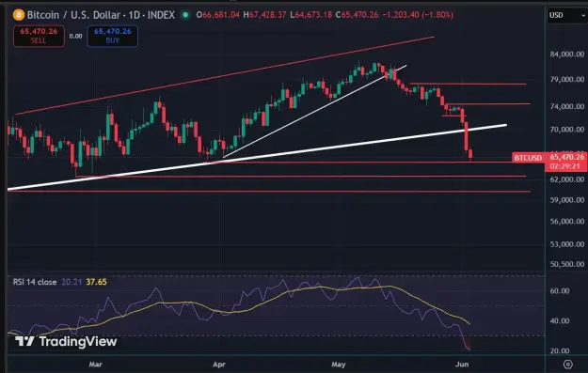This screenshot has width=588, height=373.
Task: Click the red SELL 65,470.26 button
Action: click(39, 36)
